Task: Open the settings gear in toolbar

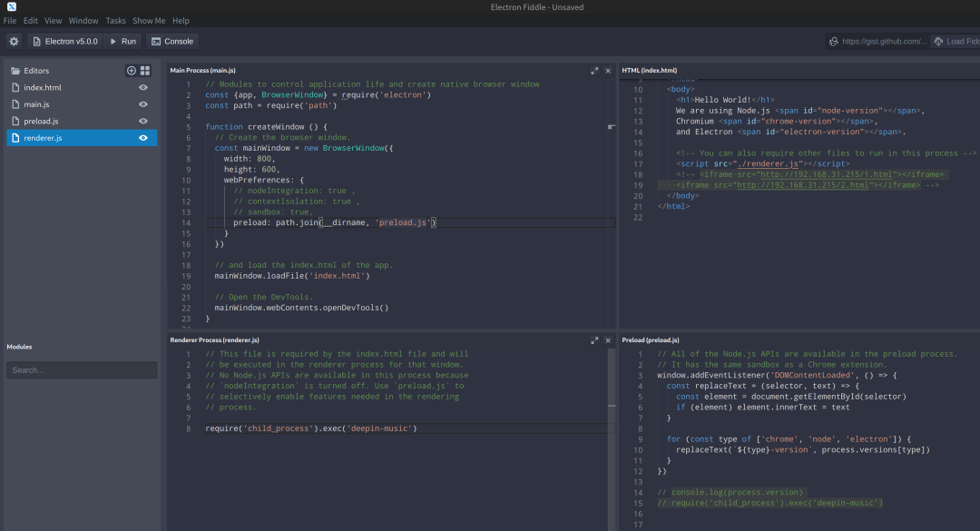Action: [x=14, y=41]
